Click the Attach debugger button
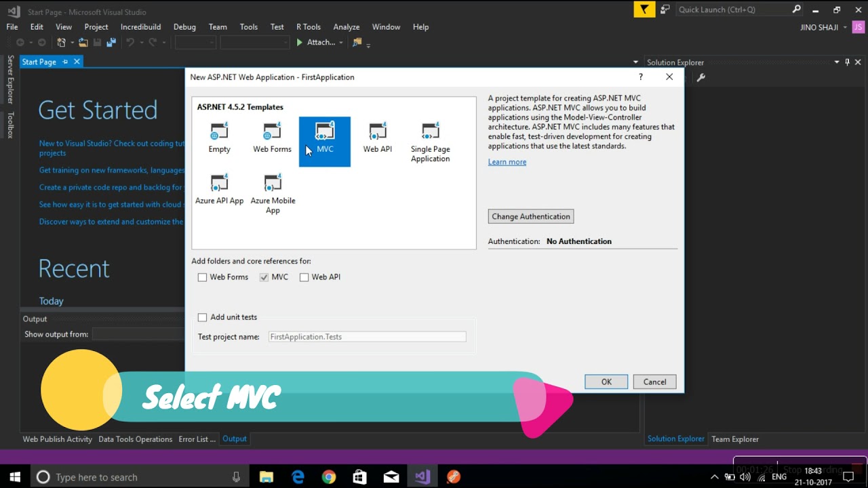Screen dimensions: 868x488 coord(316,43)
